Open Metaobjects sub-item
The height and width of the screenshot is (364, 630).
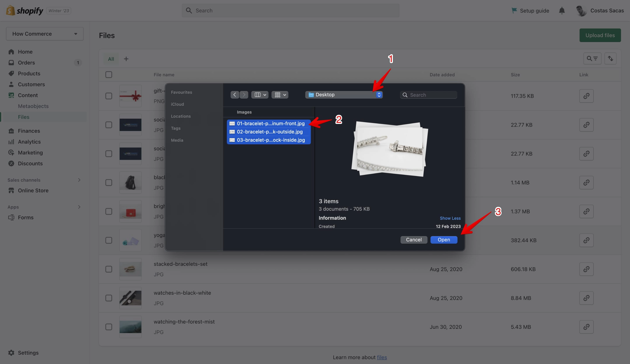click(33, 106)
